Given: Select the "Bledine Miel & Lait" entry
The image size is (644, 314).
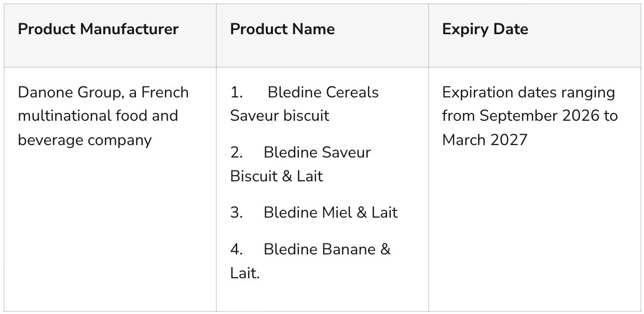Looking at the screenshot, I should pyautogui.click(x=330, y=212).
